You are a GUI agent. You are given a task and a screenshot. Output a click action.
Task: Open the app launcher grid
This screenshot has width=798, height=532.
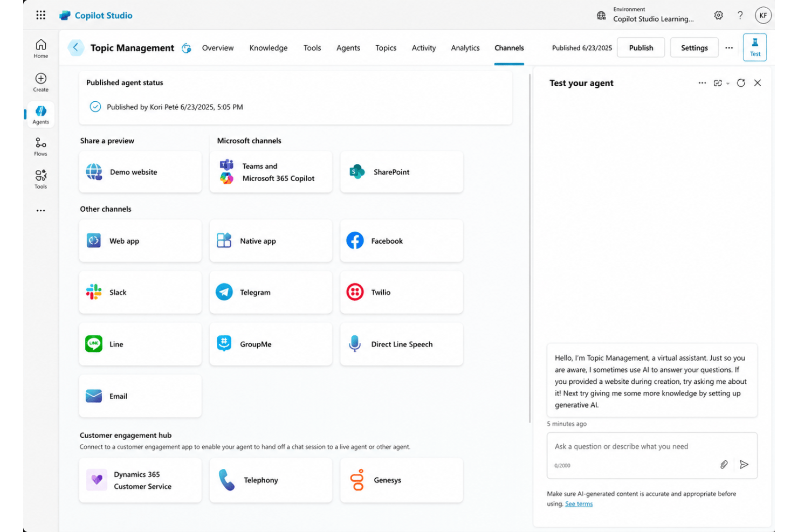(41, 15)
